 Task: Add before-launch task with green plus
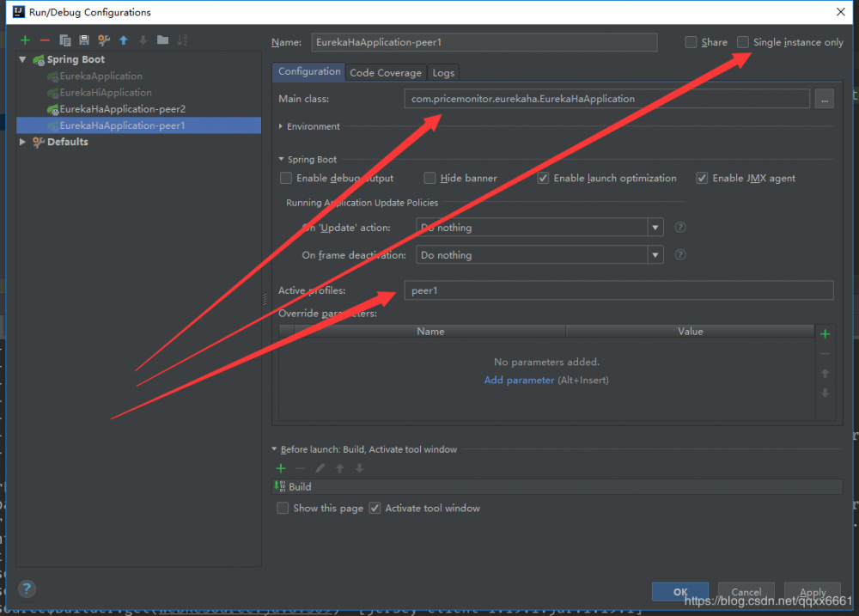click(281, 468)
